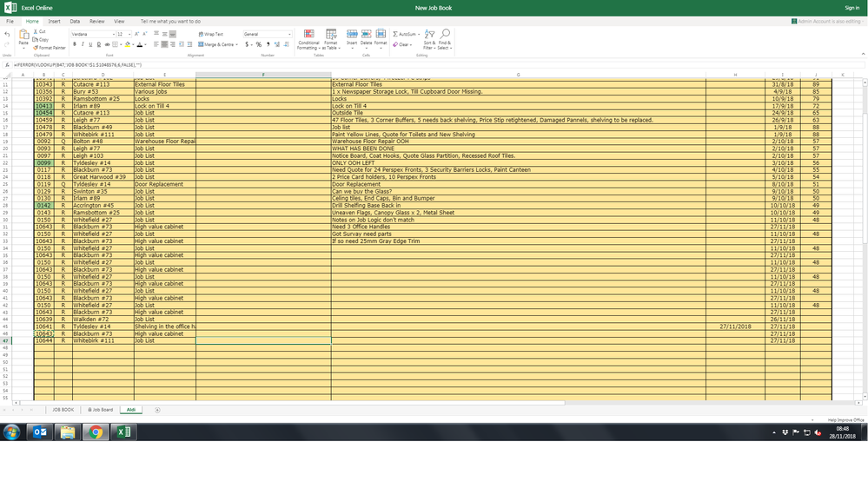
Task: Open the Borders options
Action: pyautogui.click(x=116, y=44)
